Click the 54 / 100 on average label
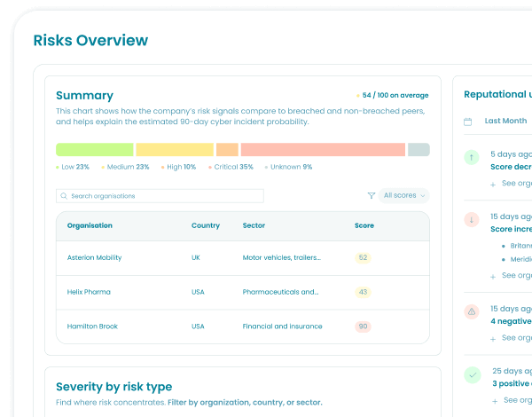532x417 pixels. click(x=393, y=96)
